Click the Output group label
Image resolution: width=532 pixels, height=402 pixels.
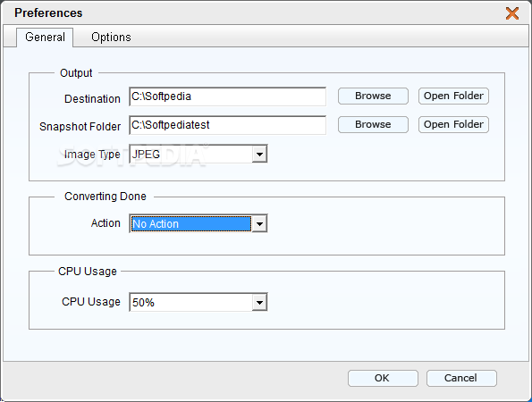coord(76,73)
